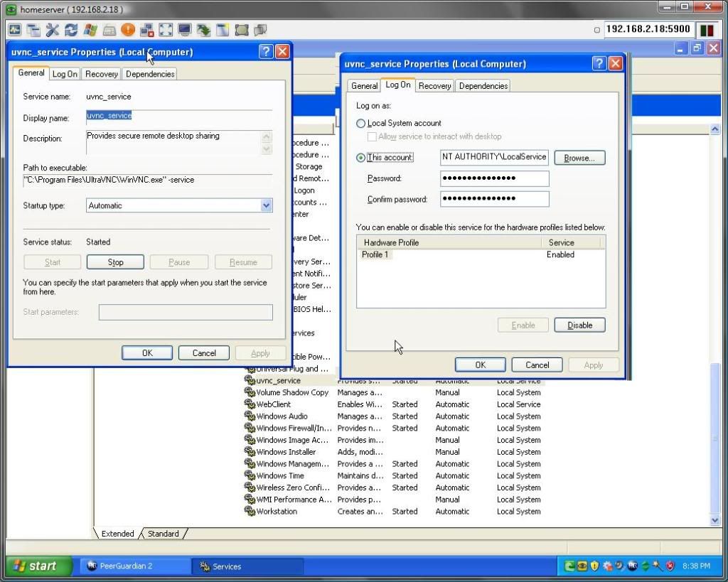
Task: Show connection status via the orange exclamation icon
Action: point(128,30)
